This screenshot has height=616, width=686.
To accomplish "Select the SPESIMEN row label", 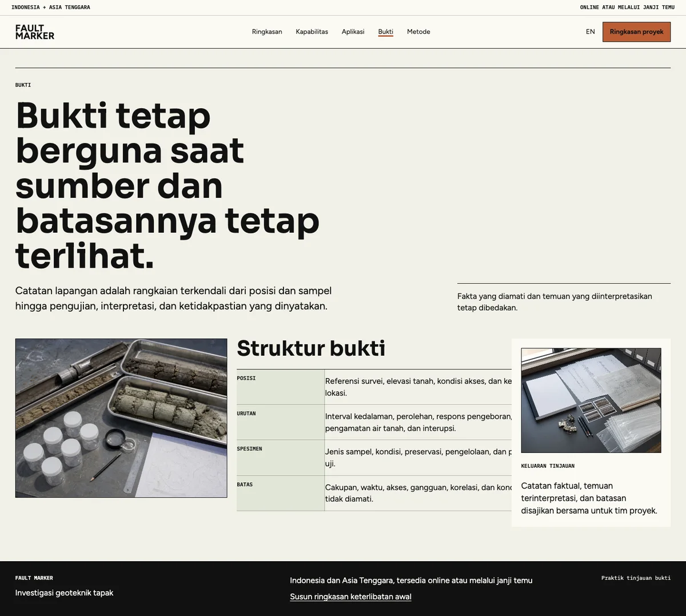I will (249, 449).
